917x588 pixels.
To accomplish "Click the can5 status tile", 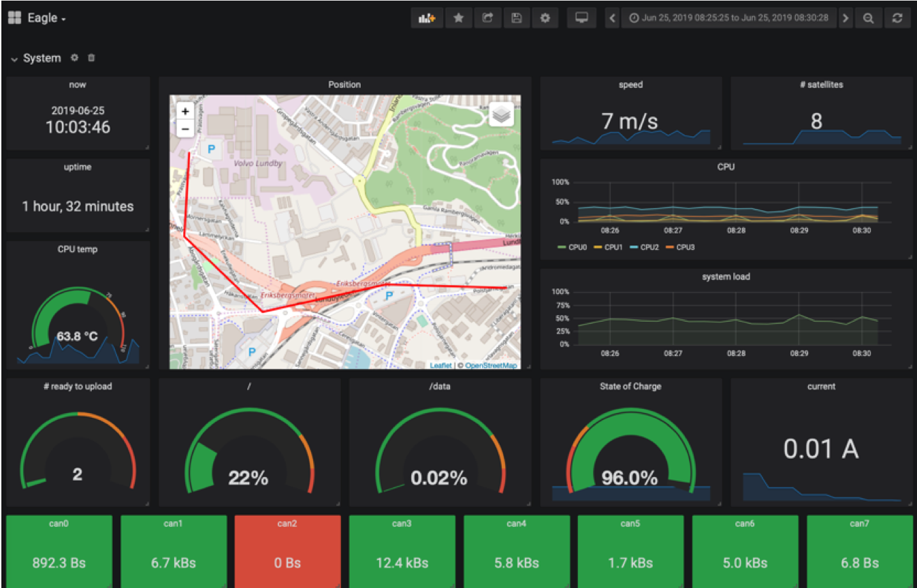I will click(630, 551).
